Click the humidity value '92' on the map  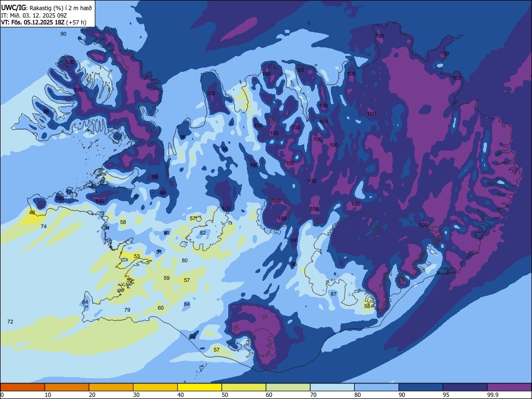pos(193,336)
